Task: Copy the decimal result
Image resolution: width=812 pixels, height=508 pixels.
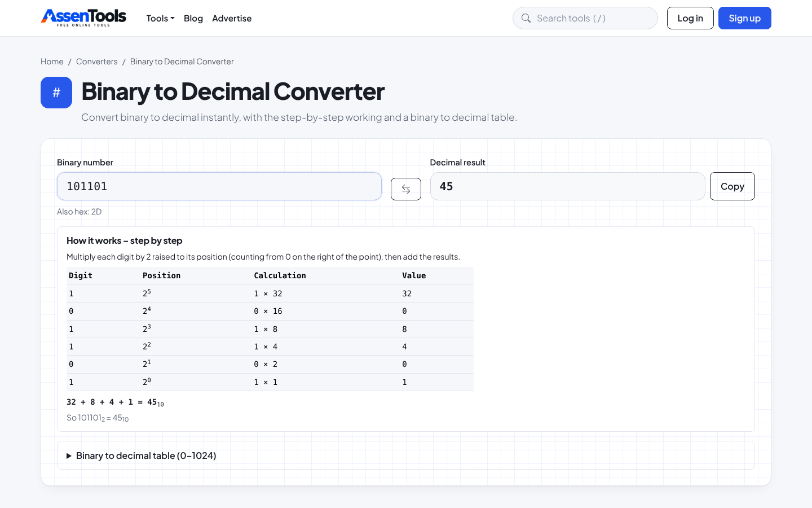Action: [x=732, y=186]
